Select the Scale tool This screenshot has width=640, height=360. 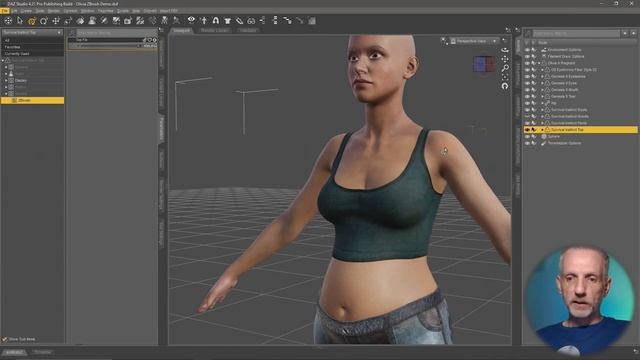[68, 20]
